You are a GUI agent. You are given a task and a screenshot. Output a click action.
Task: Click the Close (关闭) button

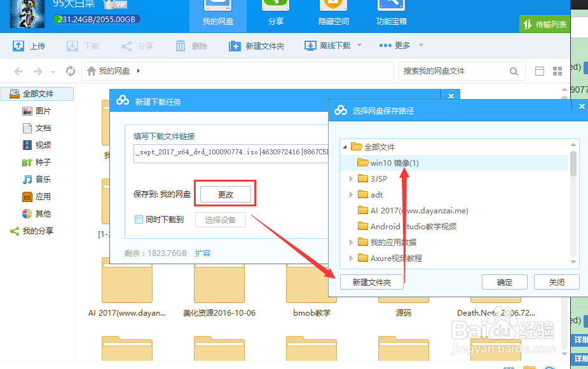557,282
